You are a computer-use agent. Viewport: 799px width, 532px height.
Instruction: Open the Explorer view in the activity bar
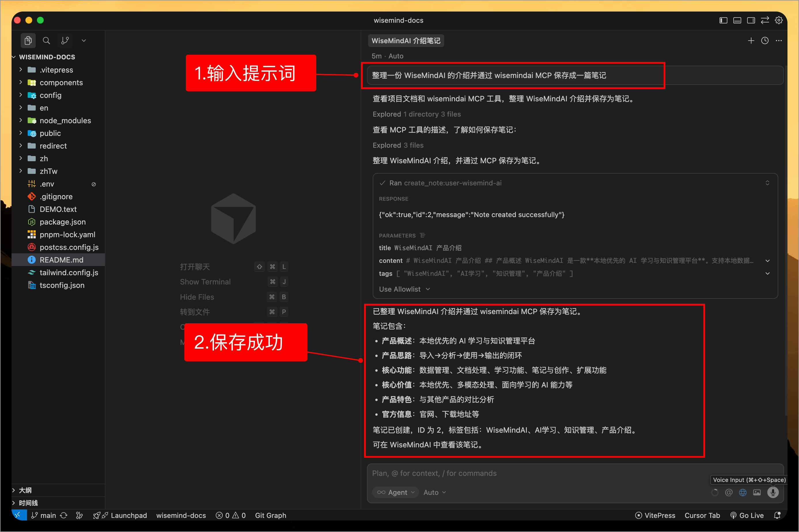[x=28, y=40]
